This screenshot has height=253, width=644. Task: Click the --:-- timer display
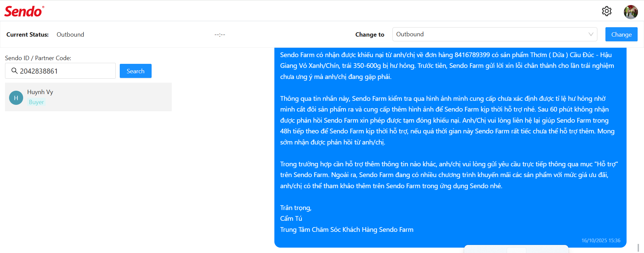point(220,35)
